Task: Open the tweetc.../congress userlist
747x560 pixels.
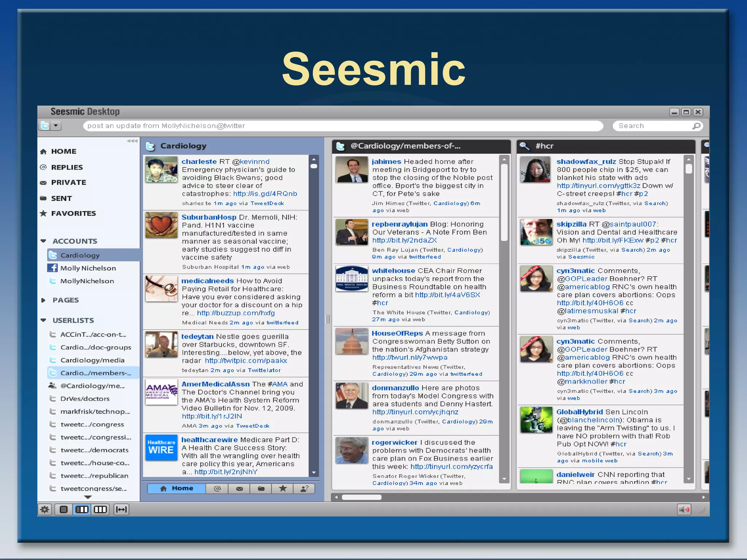Action: coord(92,424)
